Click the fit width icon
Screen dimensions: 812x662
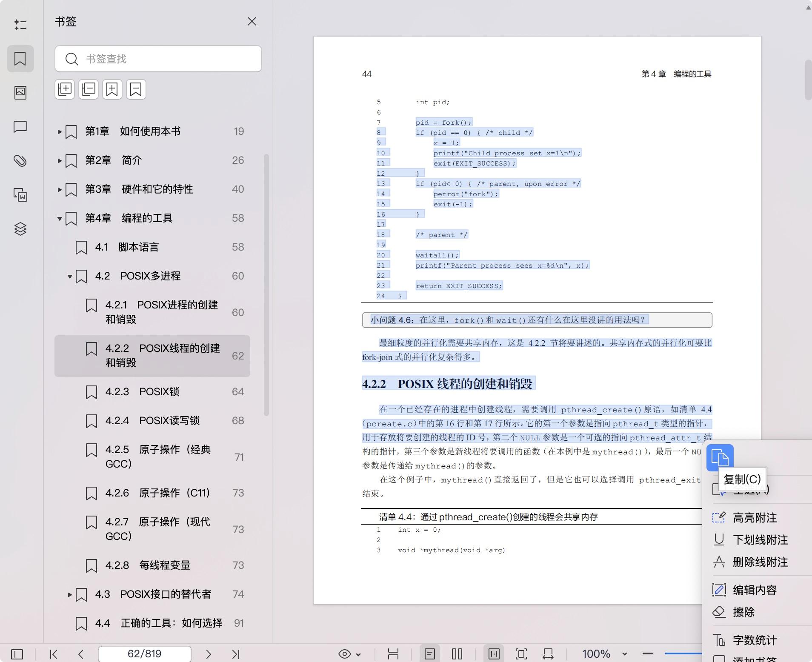pyautogui.click(x=548, y=654)
